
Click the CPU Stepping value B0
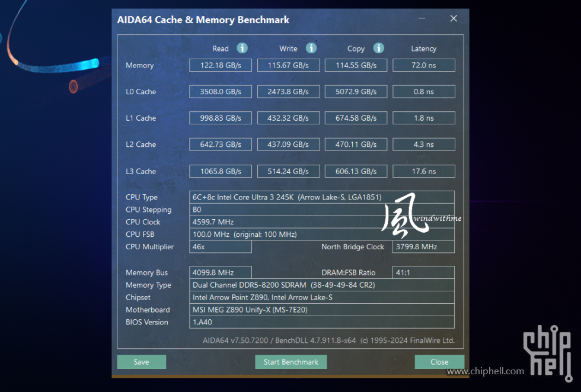[x=321, y=210]
